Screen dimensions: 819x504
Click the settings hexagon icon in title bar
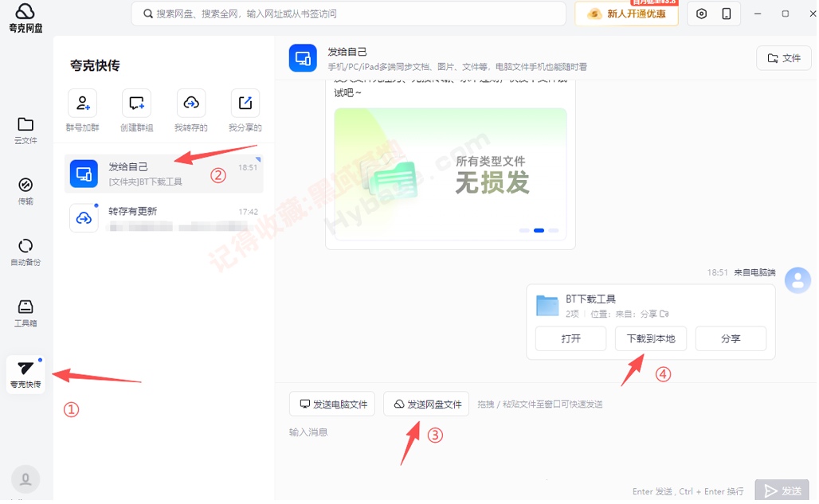tap(701, 14)
